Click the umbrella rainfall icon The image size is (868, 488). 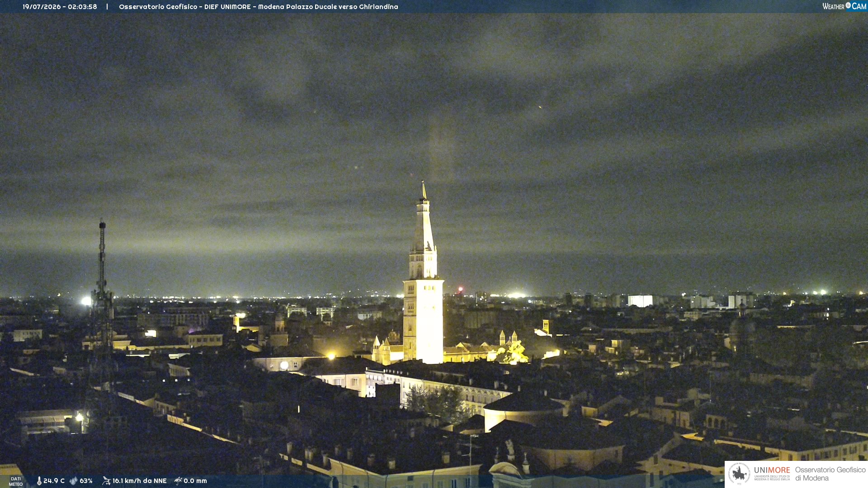tap(178, 481)
